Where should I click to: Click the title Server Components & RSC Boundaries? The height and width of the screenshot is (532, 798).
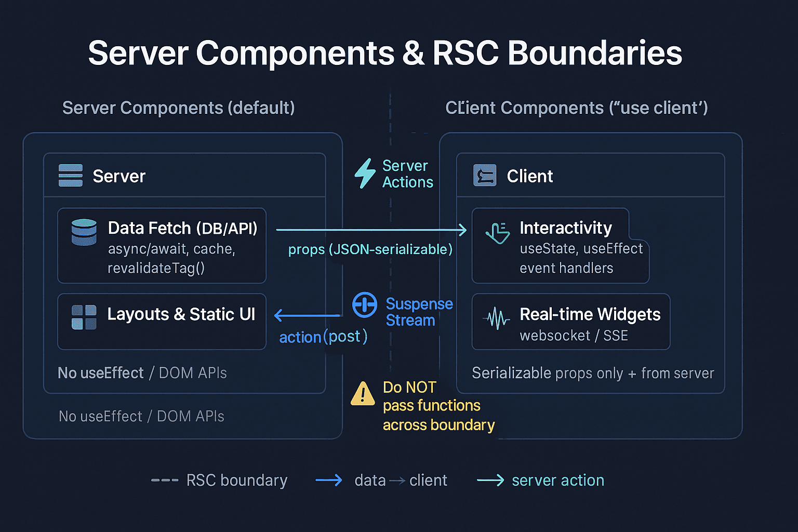click(x=385, y=53)
